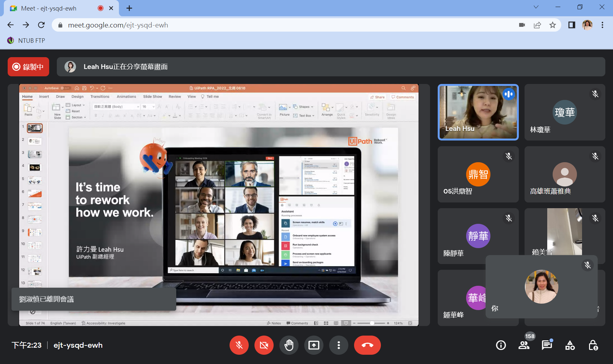Open the in-call chat panel
The height and width of the screenshot is (364, 613).
(547, 345)
